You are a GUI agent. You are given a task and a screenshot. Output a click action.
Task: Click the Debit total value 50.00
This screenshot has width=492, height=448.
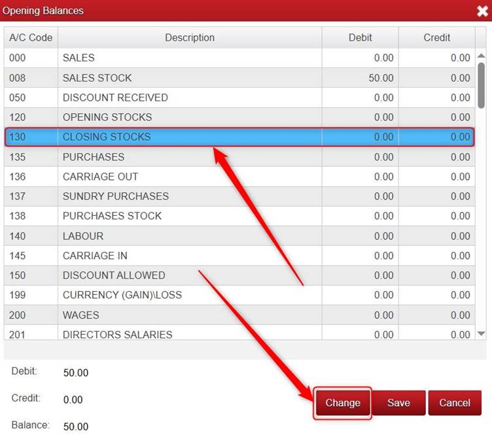point(76,373)
